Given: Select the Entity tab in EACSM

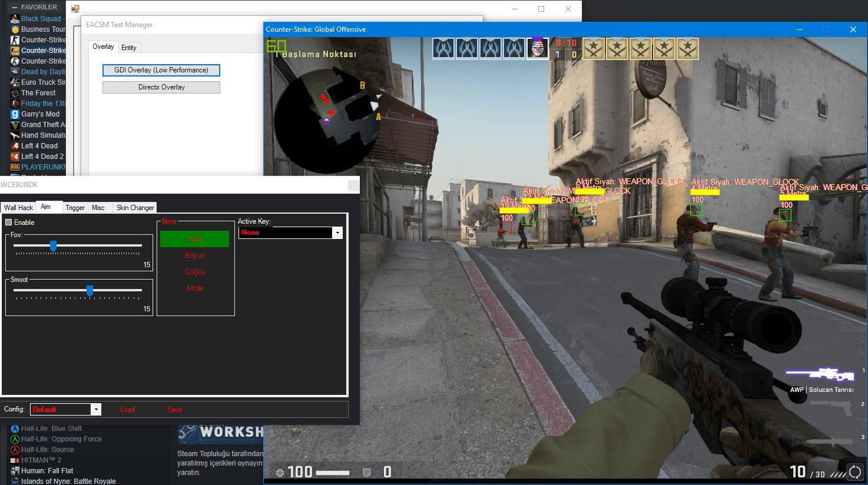Looking at the screenshot, I should click(x=129, y=48).
